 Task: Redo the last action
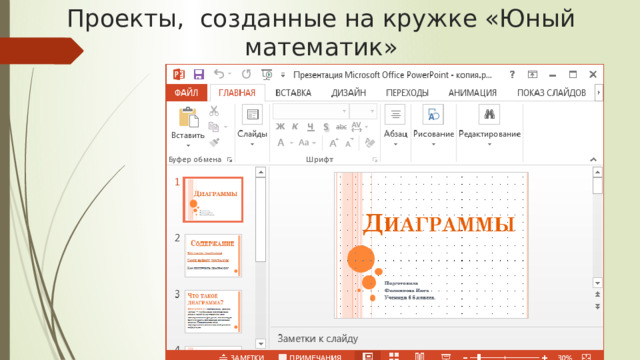[246, 74]
